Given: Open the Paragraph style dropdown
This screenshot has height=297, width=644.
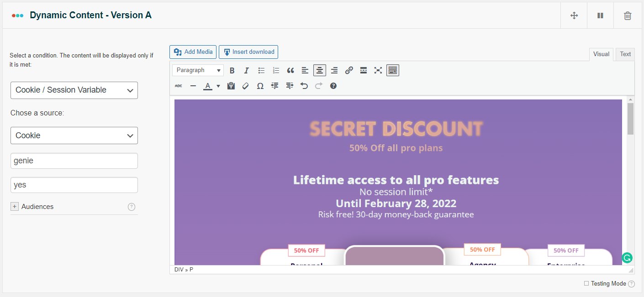Looking at the screenshot, I should pos(197,70).
